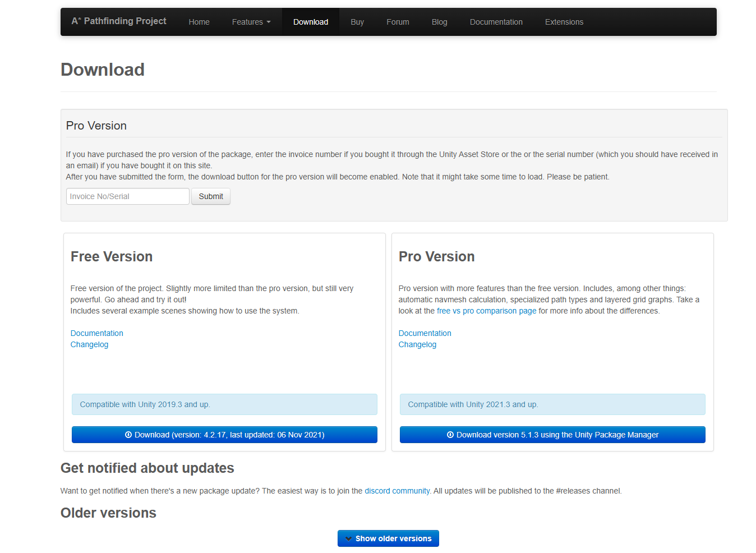The width and height of the screenshot is (756, 553).
Task: Click the A* Pathfinding Project brand logo
Action: click(119, 21)
